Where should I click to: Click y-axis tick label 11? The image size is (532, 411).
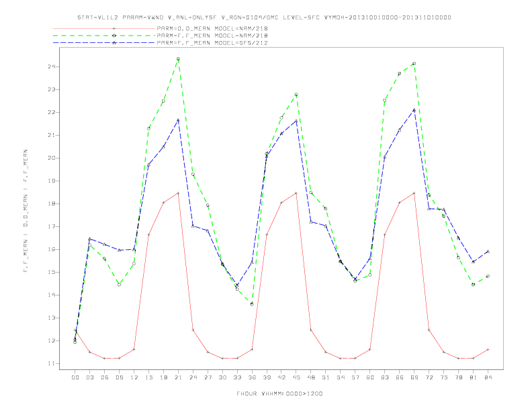(51, 363)
